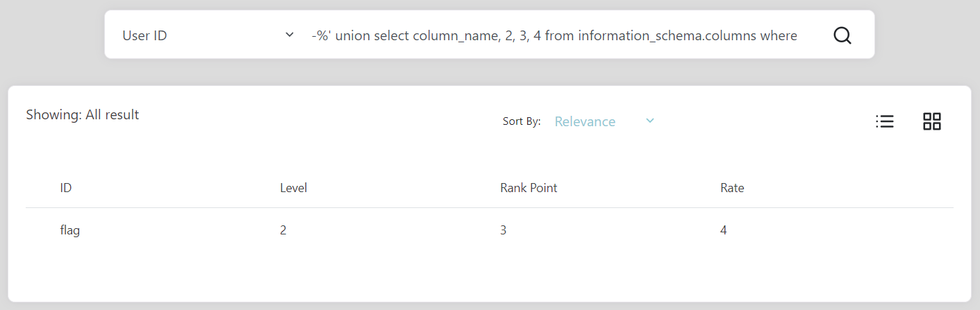Click the 'Showing: All result' text

click(83, 115)
